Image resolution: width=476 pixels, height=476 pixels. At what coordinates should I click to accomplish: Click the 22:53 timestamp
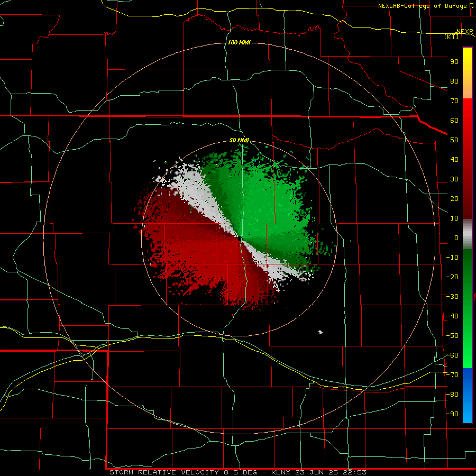[x=355, y=472]
